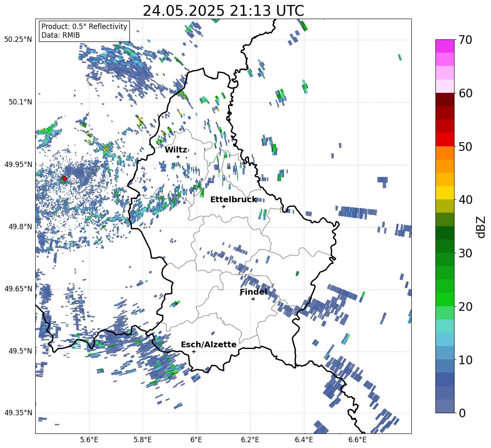Screen dimensions: 491x448
Task: Click the 49.8°N latitude label
Action: pos(20,227)
